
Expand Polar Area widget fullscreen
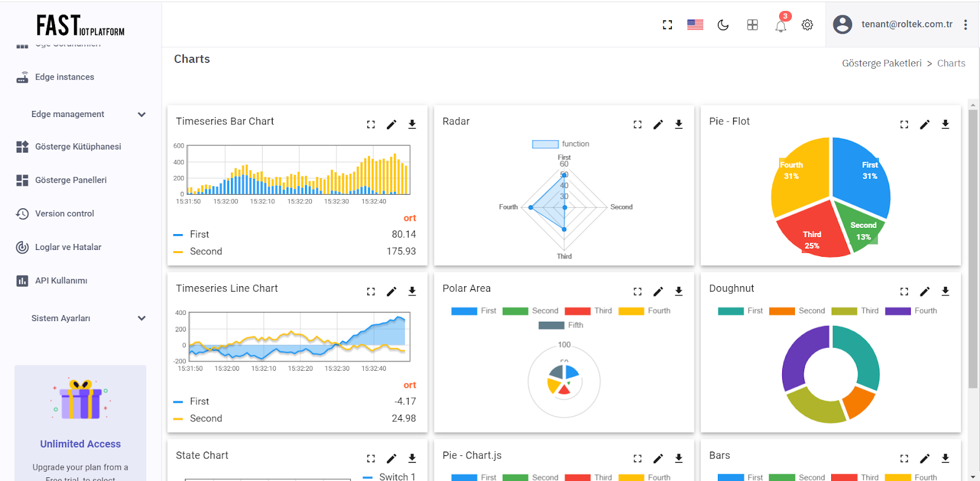pyautogui.click(x=638, y=292)
